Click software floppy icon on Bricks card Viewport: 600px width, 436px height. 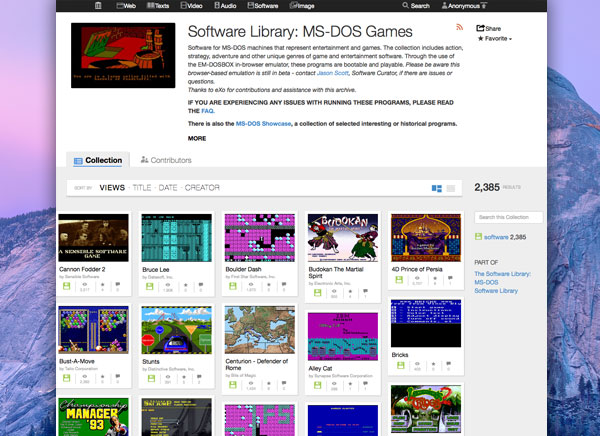(x=401, y=365)
